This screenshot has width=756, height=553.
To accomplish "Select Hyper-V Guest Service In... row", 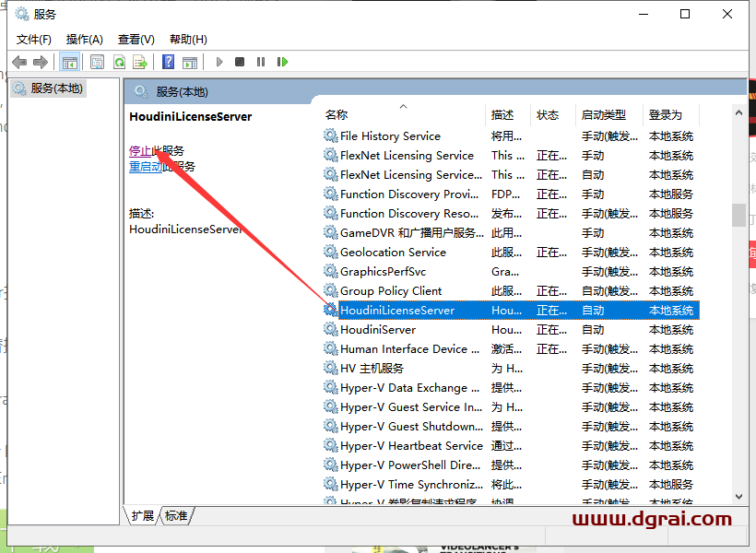I will (511, 406).
